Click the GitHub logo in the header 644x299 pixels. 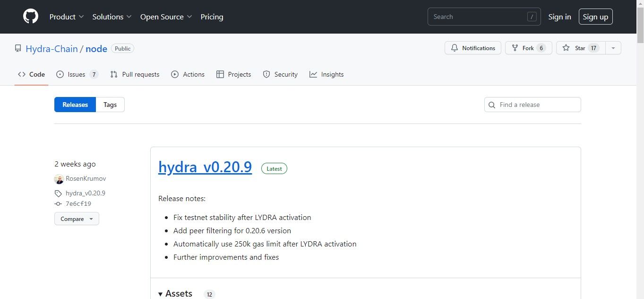click(30, 17)
